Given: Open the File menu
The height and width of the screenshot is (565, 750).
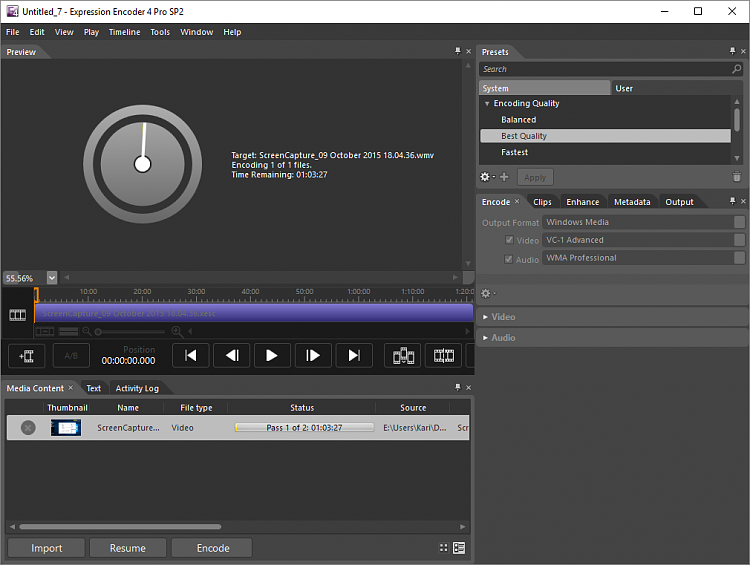Looking at the screenshot, I should pos(12,32).
